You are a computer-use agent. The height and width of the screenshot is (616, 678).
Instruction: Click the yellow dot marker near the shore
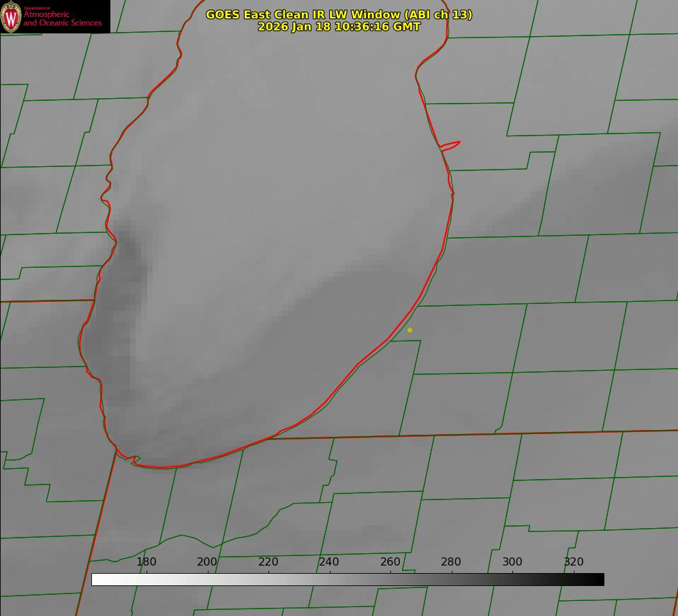point(410,330)
